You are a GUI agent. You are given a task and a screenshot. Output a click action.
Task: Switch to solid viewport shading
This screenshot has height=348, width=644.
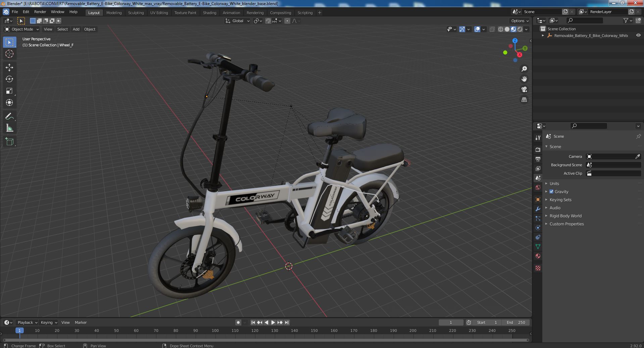click(x=507, y=29)
